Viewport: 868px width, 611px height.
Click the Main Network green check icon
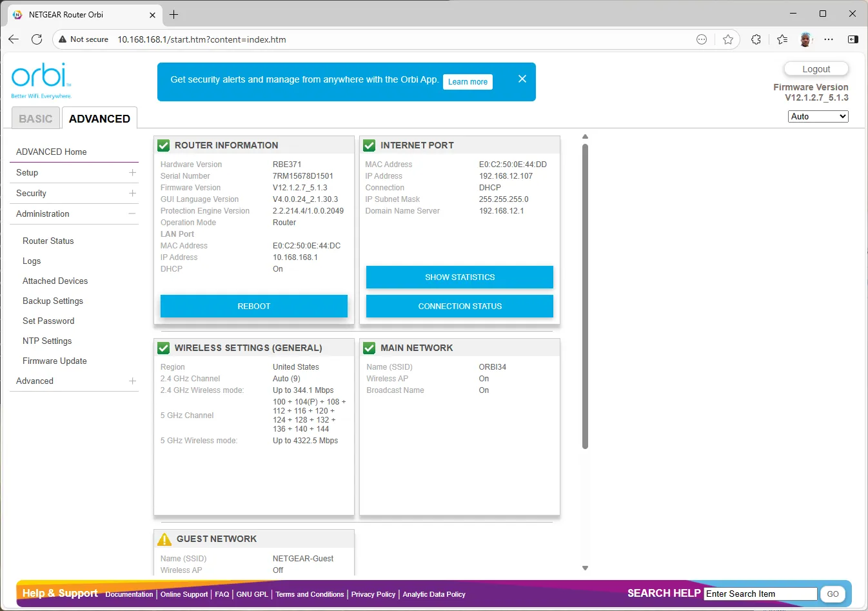point(370,348)
